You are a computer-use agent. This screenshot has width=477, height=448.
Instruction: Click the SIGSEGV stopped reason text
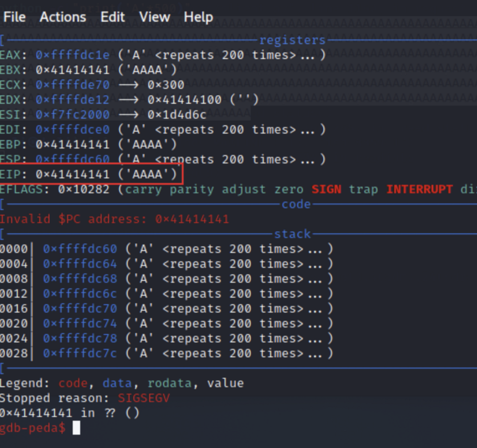[x=144, y=398]
